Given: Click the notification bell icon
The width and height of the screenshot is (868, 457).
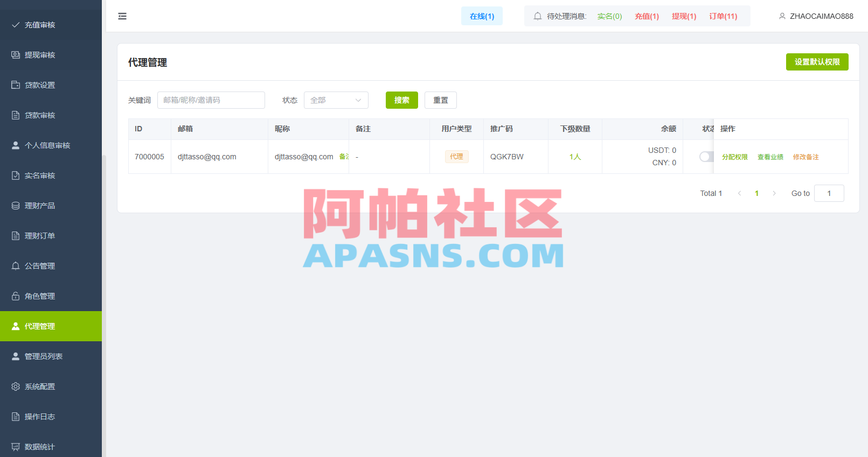Looking at the screenshot, I should (x=538, y=16).
